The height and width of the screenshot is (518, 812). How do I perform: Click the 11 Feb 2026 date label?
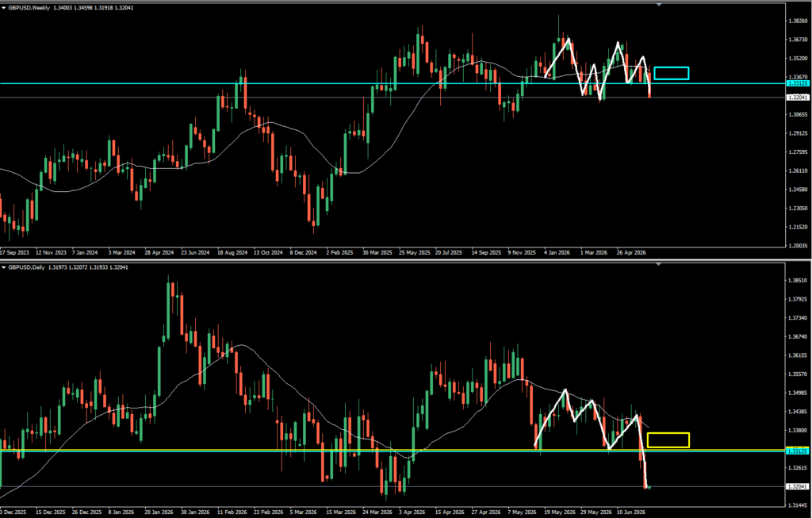coord(232,512)
